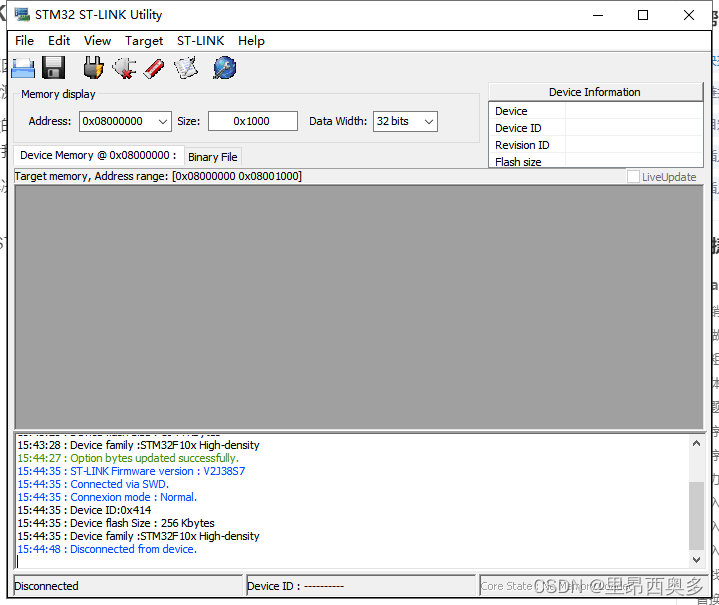The image size is (719, 605).
Task: Open the File menu
Action: [25, 41]
